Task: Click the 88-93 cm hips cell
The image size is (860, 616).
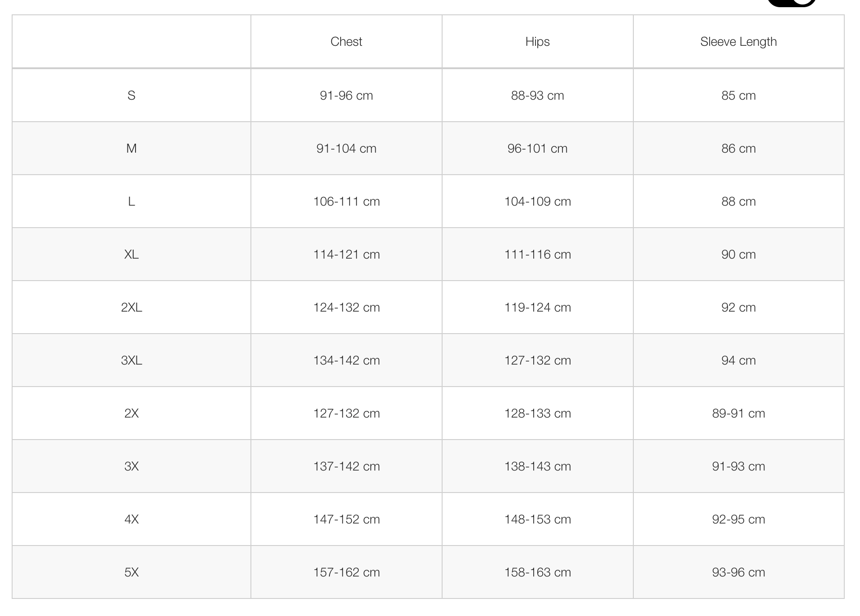Action: [537, 96]
